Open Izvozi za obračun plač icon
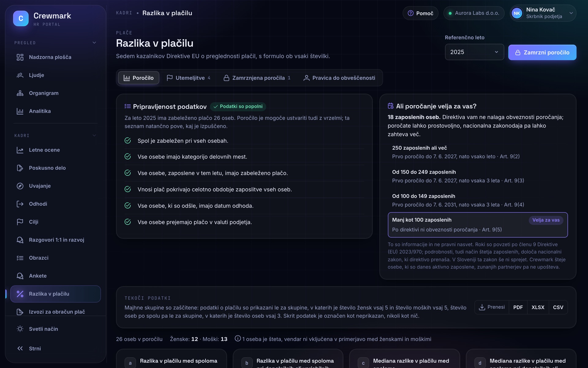 click(20, 312)
